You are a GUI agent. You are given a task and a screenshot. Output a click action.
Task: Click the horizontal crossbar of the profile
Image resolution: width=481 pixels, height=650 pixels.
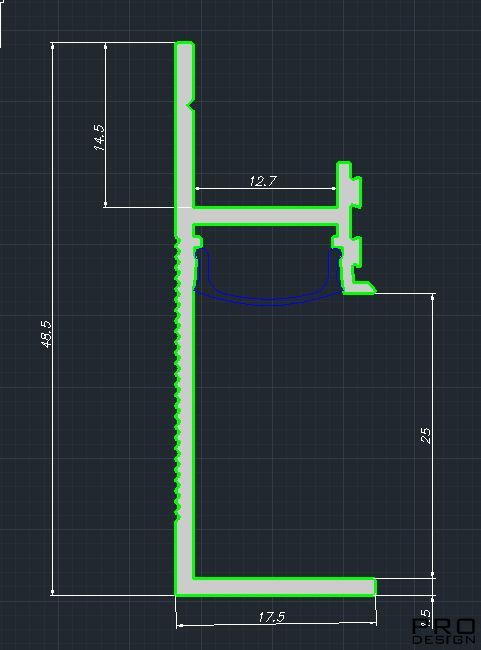point(265,216)
